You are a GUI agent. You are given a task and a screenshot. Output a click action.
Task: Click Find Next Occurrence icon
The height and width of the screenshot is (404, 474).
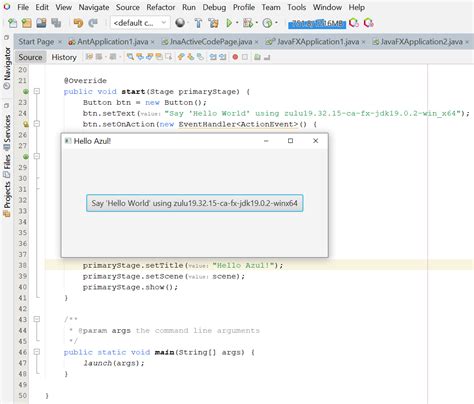[x=150, y=57]
